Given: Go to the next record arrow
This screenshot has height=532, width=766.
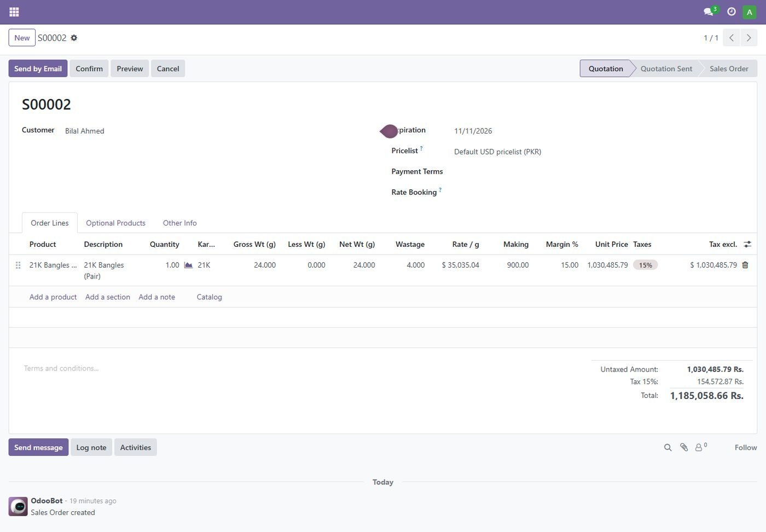Looking at the screenshot, I should 748,38.
